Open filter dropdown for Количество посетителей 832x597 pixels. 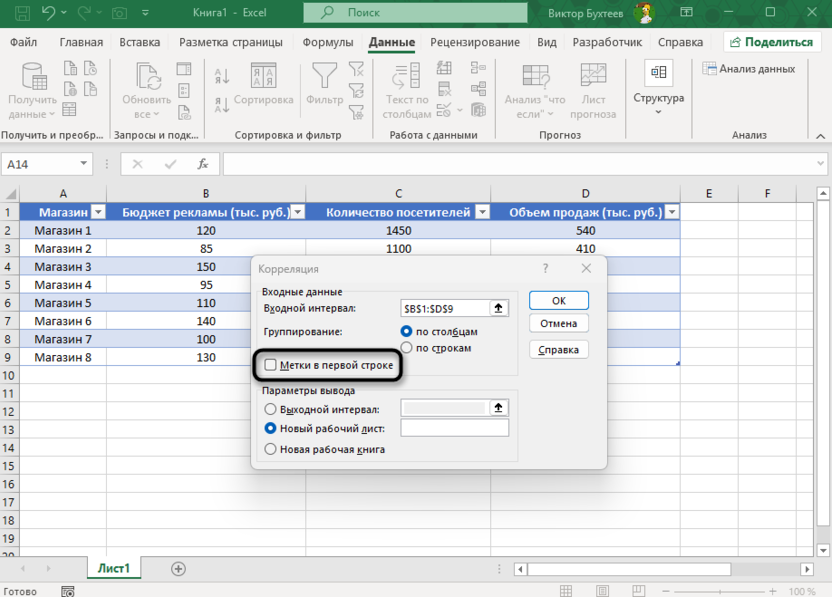(482, 212)
